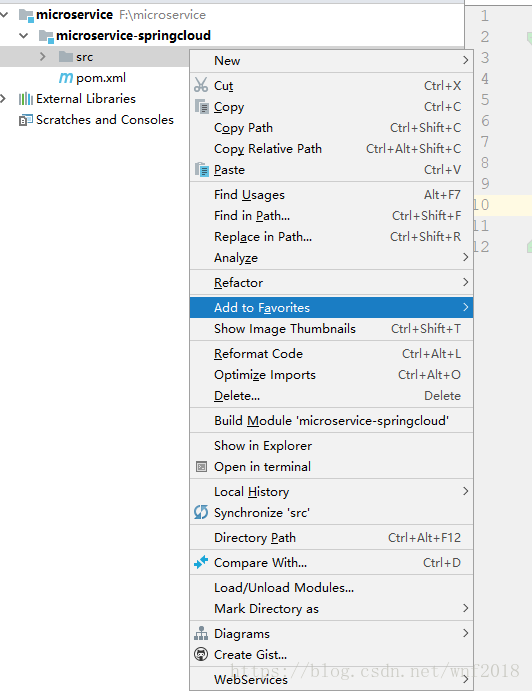
Task: Collapse the microservice-springcloud module
Action: pyautogui.click(x=24, y=36)
